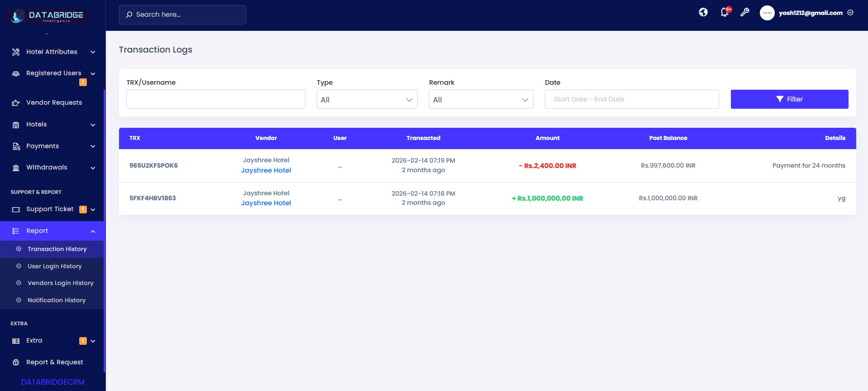Click the Vendor Requests thumbs-up icon
Screen dimensions: 868x391
pyautogui.click(x=16, y=103)
